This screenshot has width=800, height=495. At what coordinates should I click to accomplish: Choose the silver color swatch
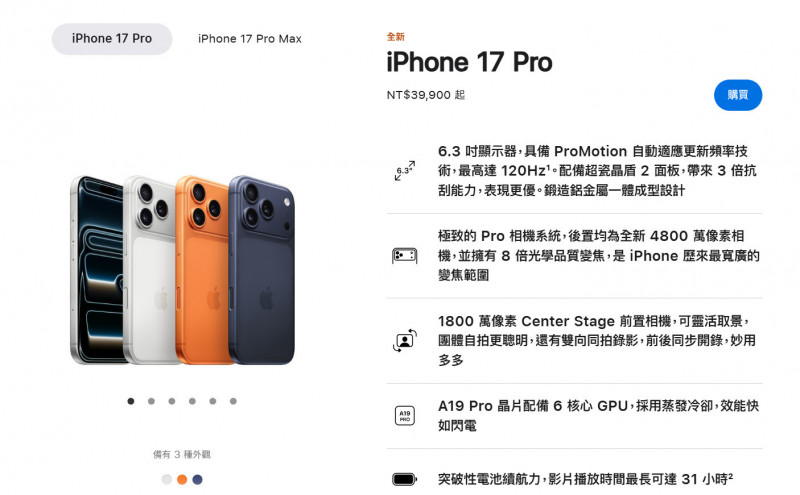point(166,480)
